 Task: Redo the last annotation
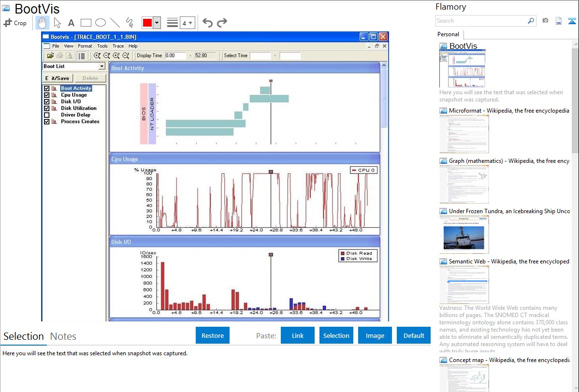(222, 23)
